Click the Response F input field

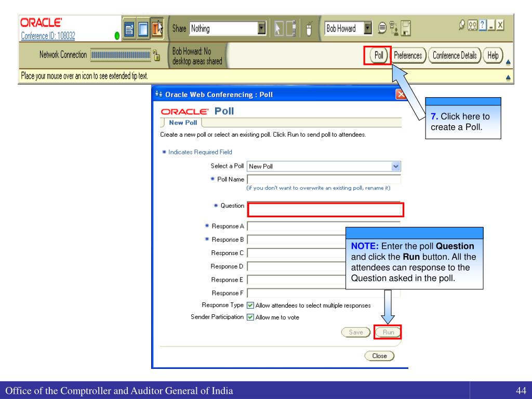[x=324, y=293]
